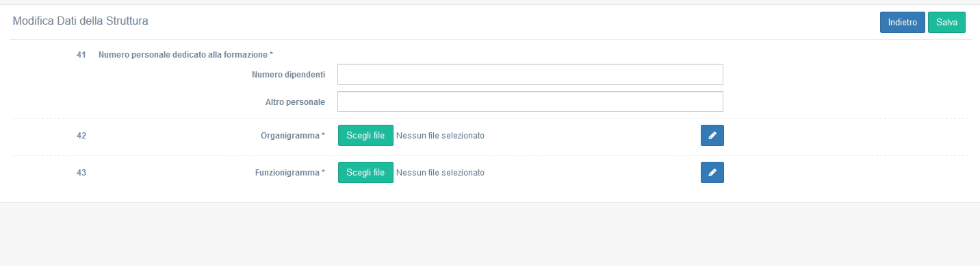Click the row number 42
Image resolution: width=980 pixels, height=266 pixels.
pos(81,136)
